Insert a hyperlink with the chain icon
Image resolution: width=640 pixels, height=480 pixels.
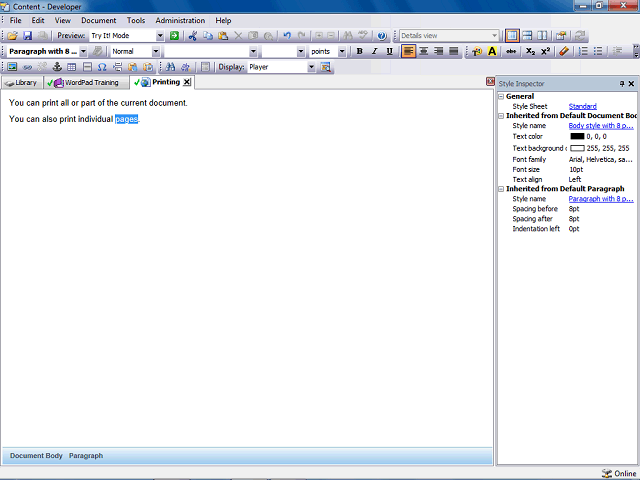pos(27,67)
